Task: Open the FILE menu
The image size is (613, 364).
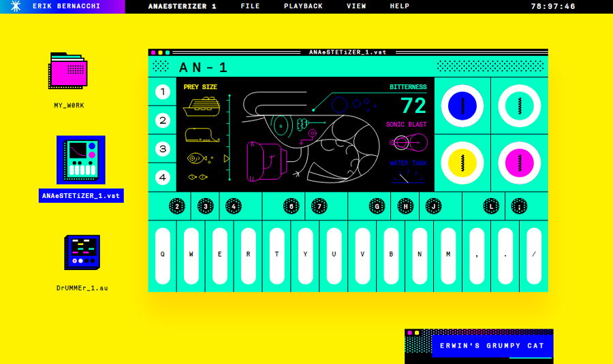Action: point(250,6)
